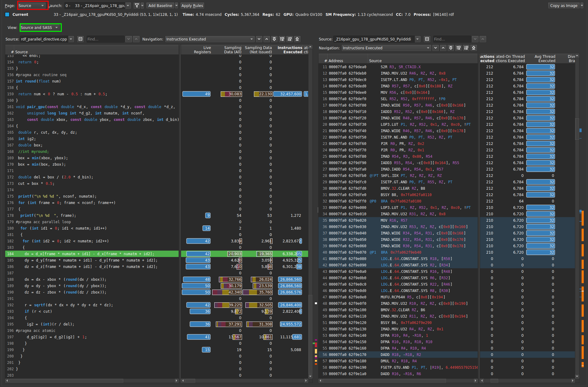Open the Page dropdown showing Source
Image resolution: width=588 pixels, height=387 pixels.
(32, 5)
